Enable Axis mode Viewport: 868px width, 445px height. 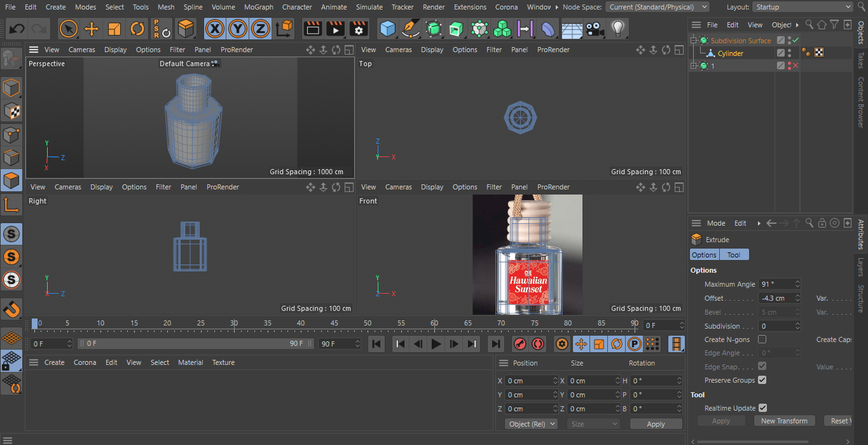(x=11, y=204)
